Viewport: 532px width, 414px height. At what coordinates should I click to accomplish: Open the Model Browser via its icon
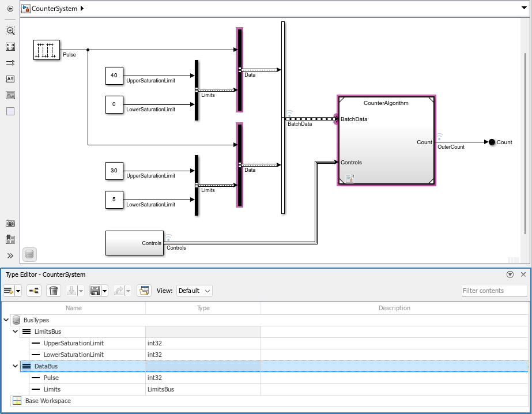click(x=9, y=239)
